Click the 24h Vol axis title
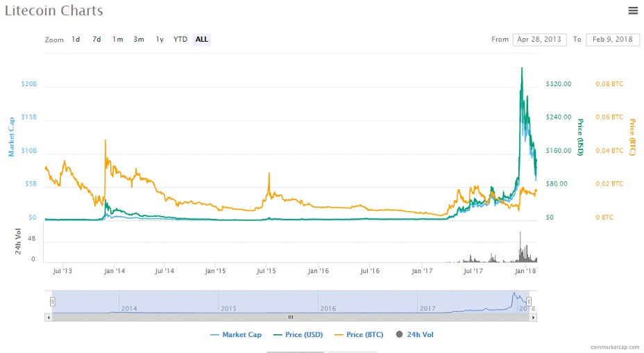 pyautogui.click(x=17, y=241)
